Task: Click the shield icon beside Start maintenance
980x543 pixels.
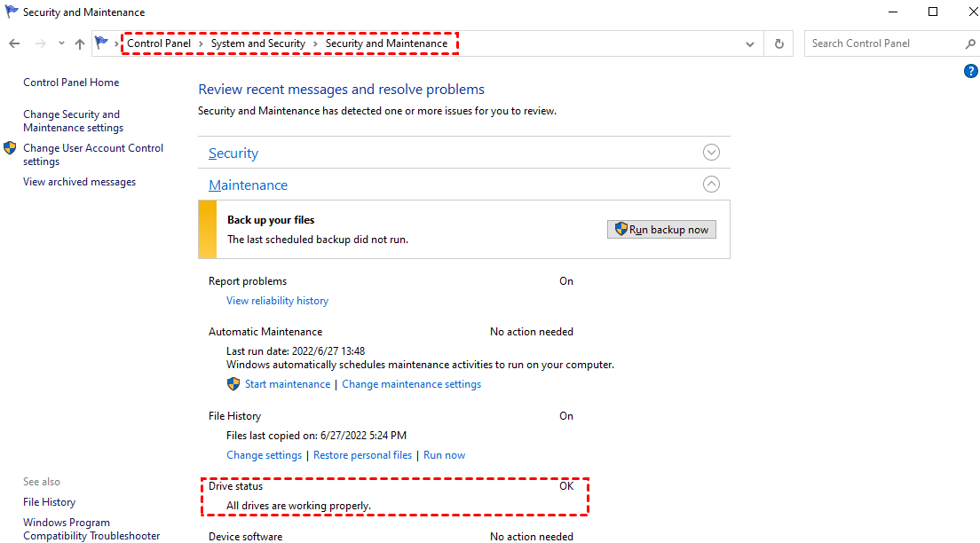Action: (233, 384)
